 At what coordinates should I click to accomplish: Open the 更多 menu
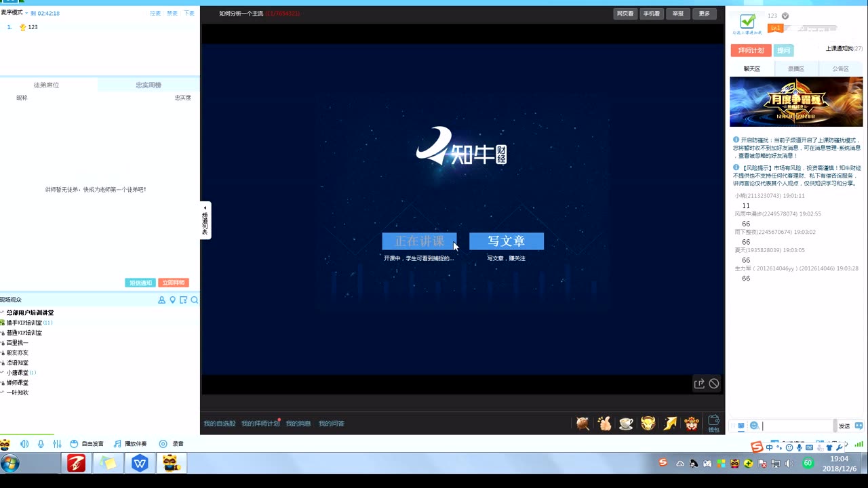tap(705, 14)
